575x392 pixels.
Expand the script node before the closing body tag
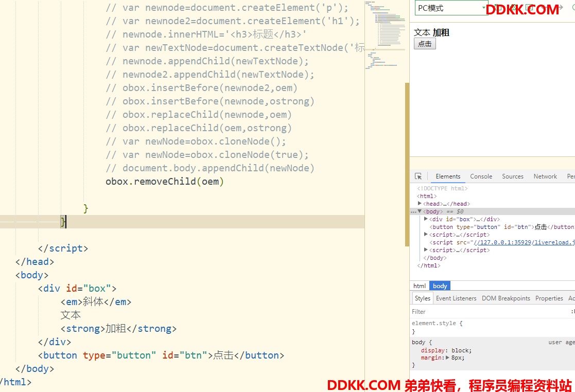coord(426,250)
